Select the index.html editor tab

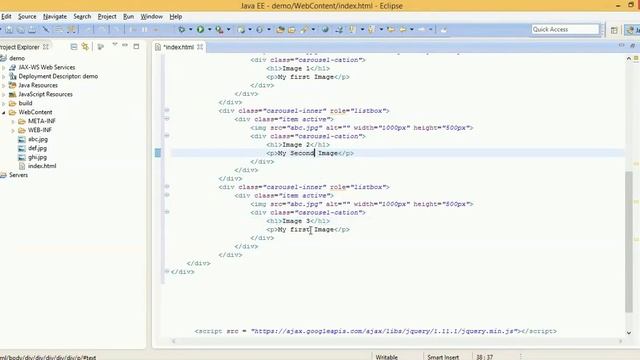click(178, 47)
